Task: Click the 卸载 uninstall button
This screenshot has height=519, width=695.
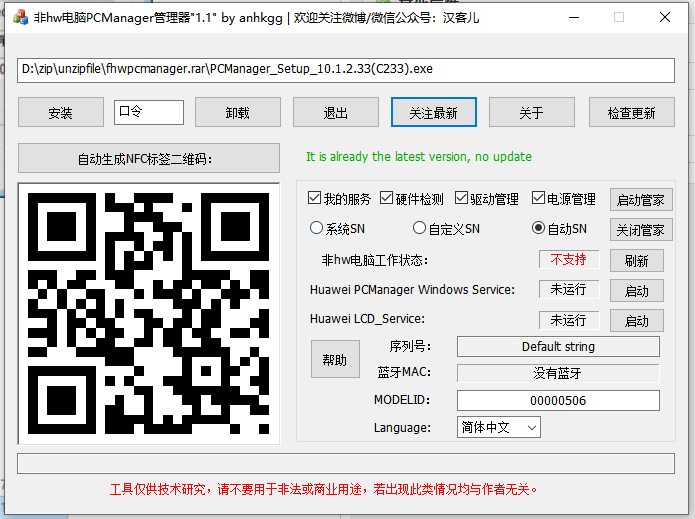Action: pyautogui.click(x=238, y=113)
